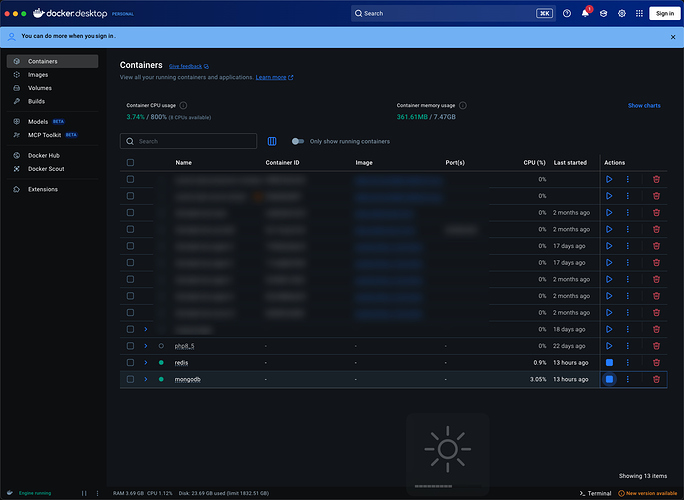Expand the phe8.5 container group

tap(146, 346)
